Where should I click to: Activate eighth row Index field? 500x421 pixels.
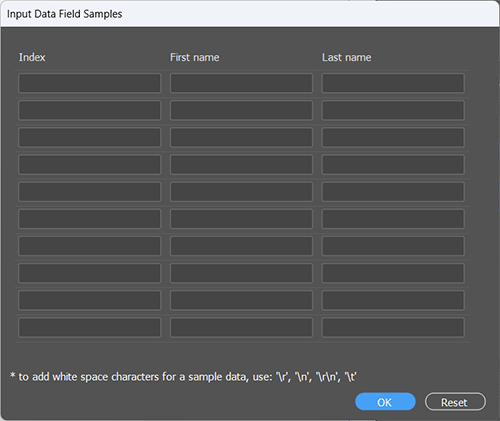(90, 273)
